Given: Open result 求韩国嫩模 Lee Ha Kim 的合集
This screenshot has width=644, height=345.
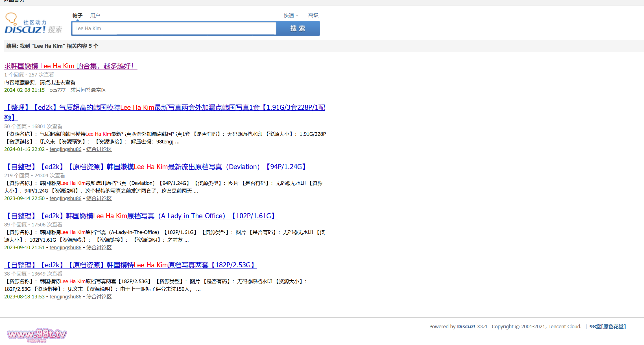Looking at the screenshot, I should pyautogui.click(x=71, y=66).
